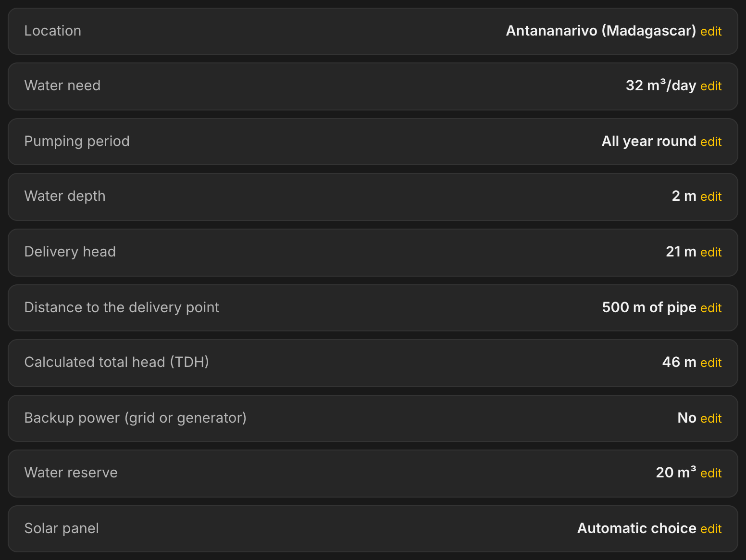Click the Automatic choice value

(x=637, y=528)
